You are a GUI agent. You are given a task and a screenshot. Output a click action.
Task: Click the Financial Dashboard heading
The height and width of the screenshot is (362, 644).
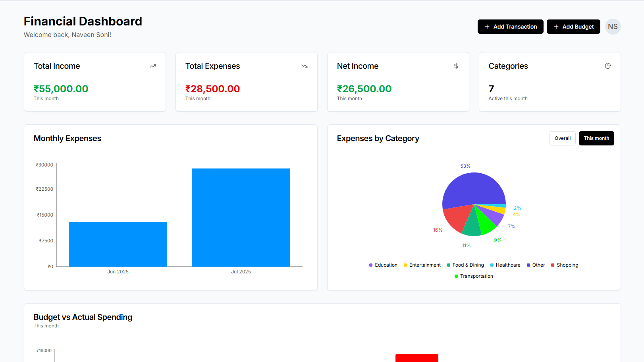[83, 21]
